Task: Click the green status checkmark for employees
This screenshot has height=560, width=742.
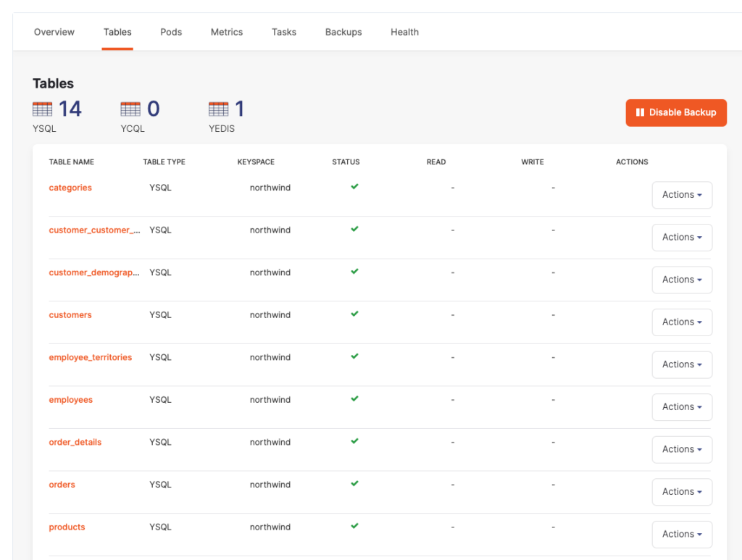Action: click(354, 398)
